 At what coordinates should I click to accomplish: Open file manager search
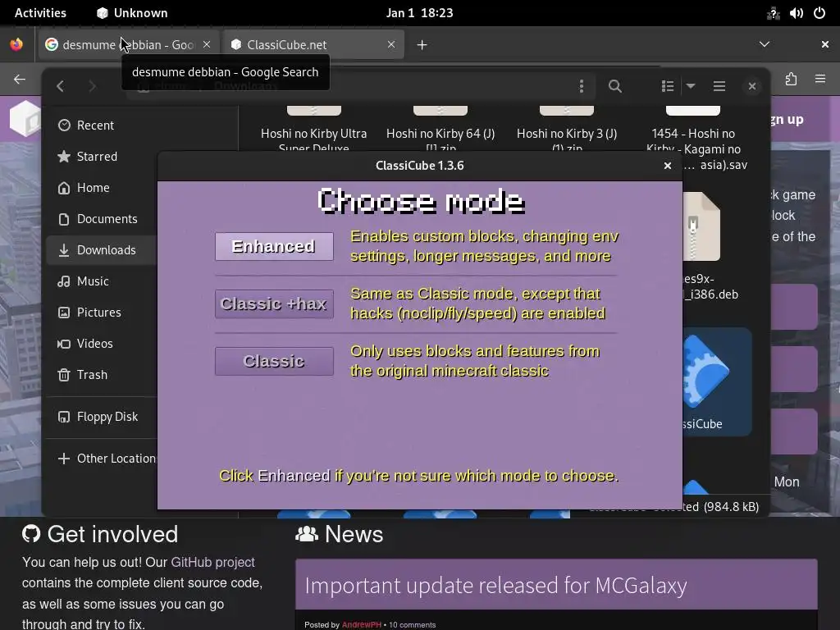[x=615, y=86]
